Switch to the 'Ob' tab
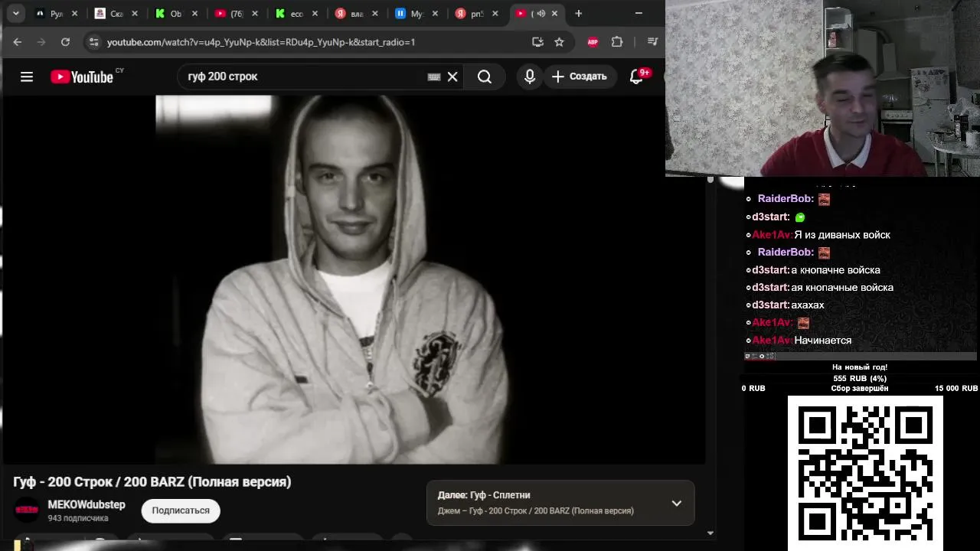 point(176,14)
